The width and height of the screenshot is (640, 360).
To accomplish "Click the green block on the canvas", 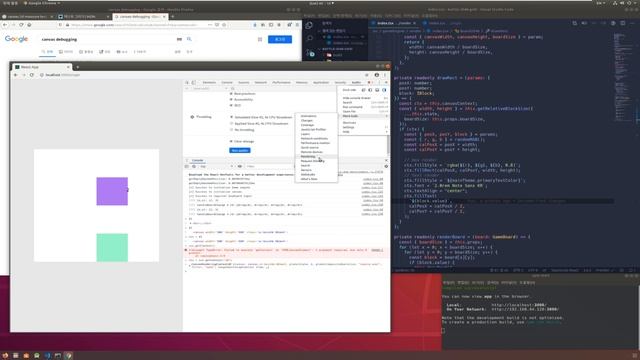I will [112, 247].
